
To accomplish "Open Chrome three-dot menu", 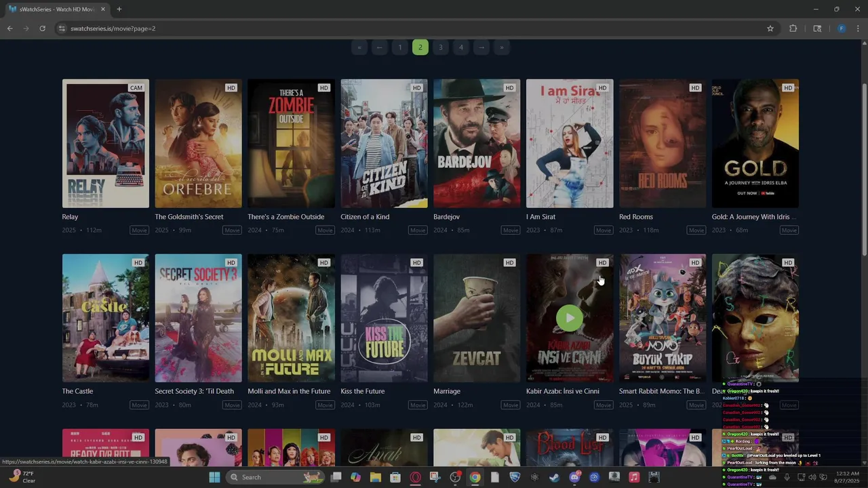I will click(x=859, y=28).
